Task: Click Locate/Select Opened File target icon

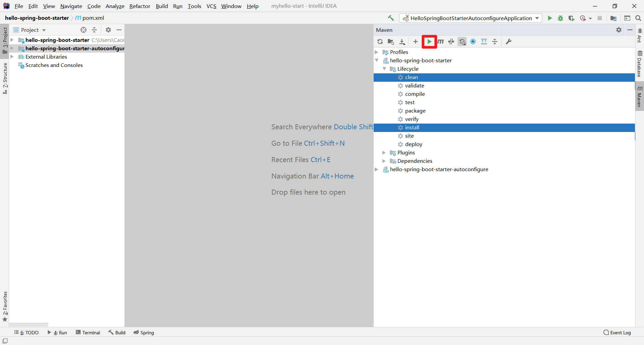Action: (x=84, y=30)
